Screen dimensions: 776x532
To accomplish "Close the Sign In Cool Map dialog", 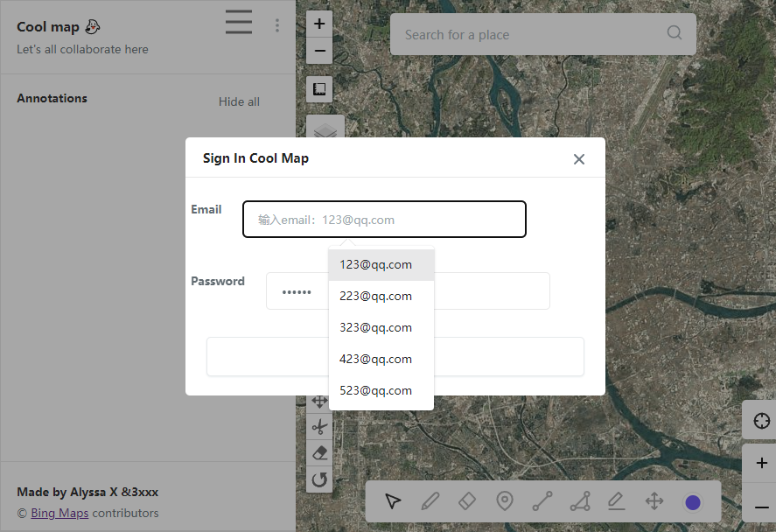I will point(578,159).
